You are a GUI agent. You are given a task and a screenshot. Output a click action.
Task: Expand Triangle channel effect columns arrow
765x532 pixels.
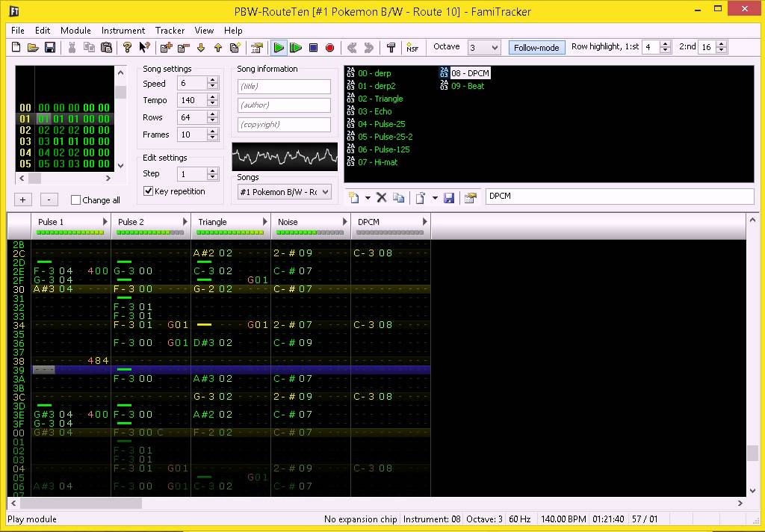[x=265, y=222]
